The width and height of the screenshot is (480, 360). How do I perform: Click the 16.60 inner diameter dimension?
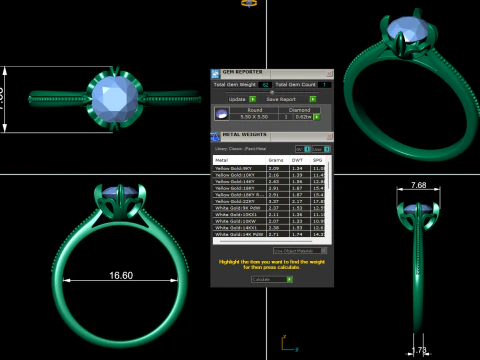click(121, 276)
